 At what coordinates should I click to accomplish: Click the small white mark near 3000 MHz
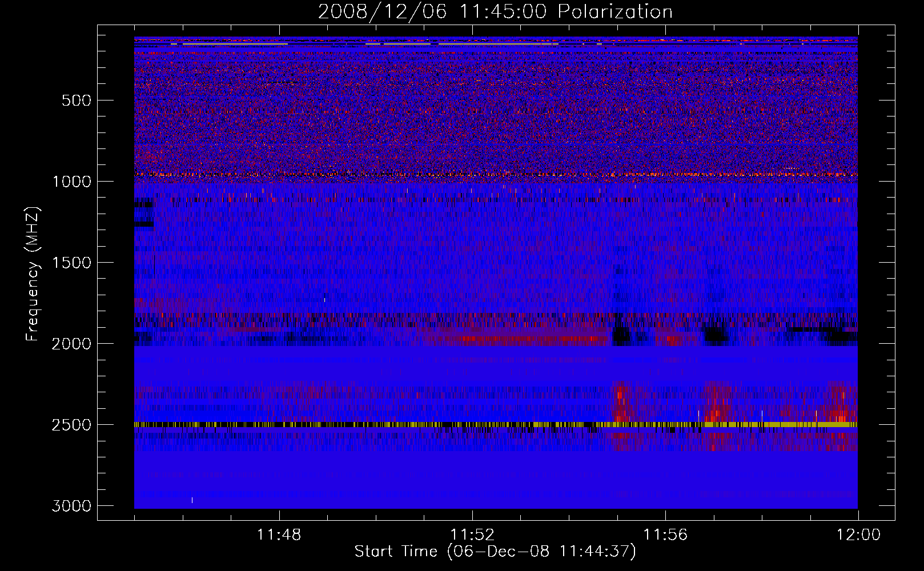[x=192, y=500]
